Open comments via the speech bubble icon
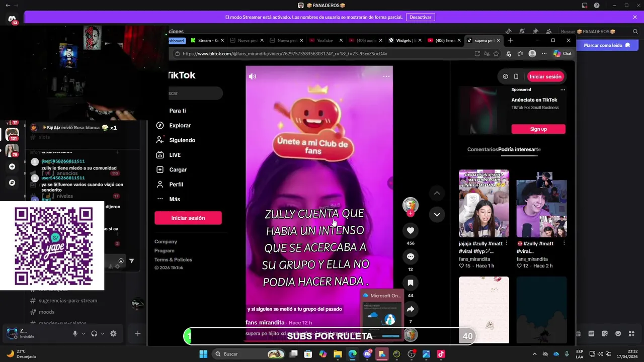The image size is (644, 362). click(x=411, y=256)
